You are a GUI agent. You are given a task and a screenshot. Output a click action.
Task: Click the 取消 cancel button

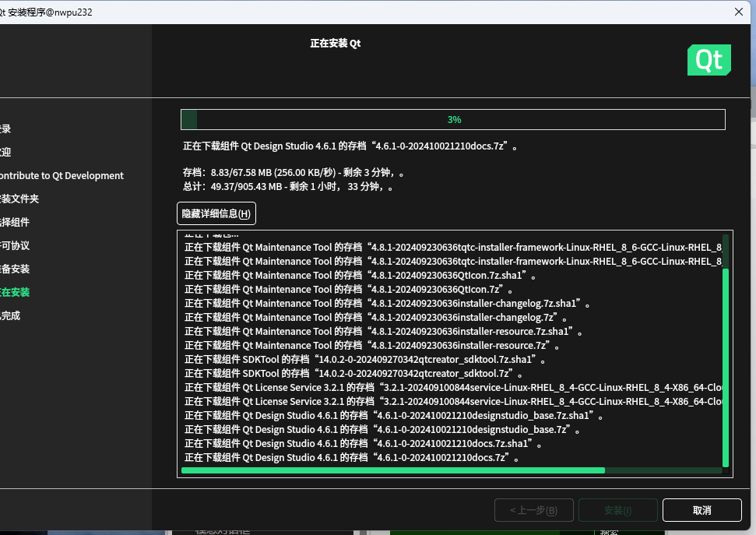click(700, 510)
